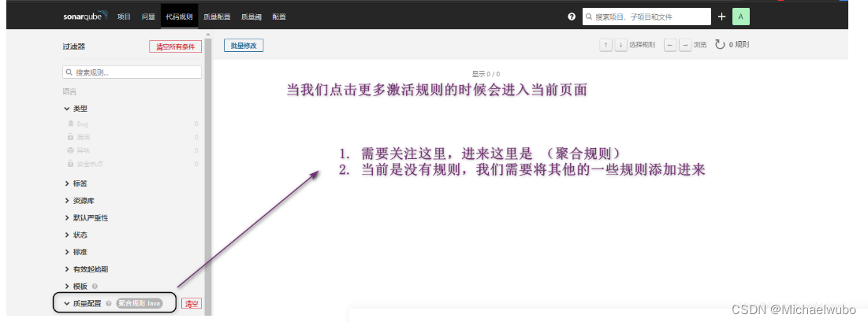This screenshot has width=868, height=322.
Task: Click the 批量修改 button
Action: 244,46
